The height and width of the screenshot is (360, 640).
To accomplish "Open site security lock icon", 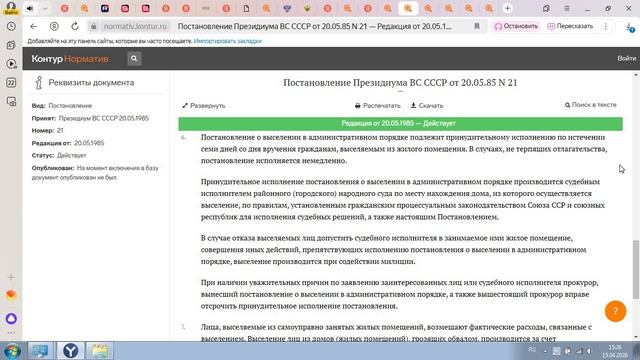I will 93,27.
